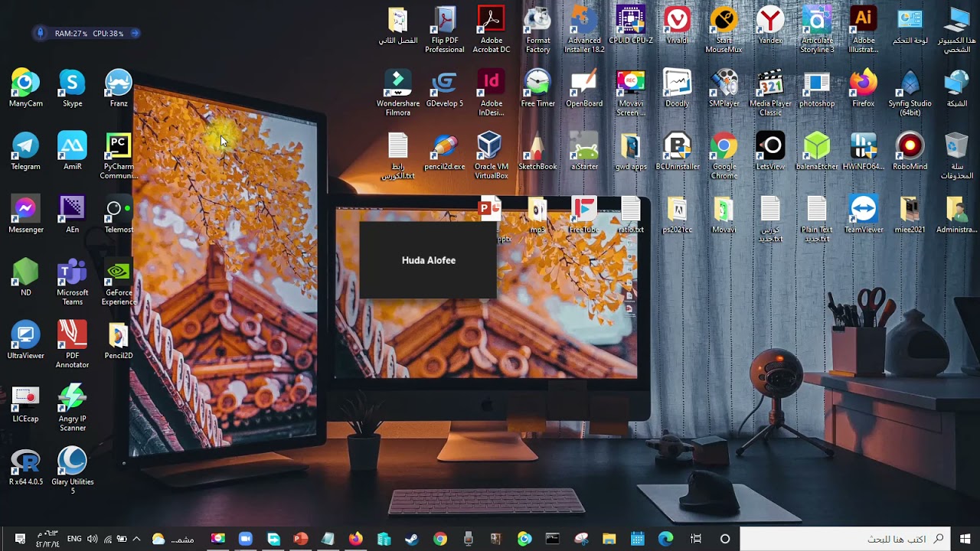
Task: Open the Vivaldi browser icon
Action: coord(677,24)
